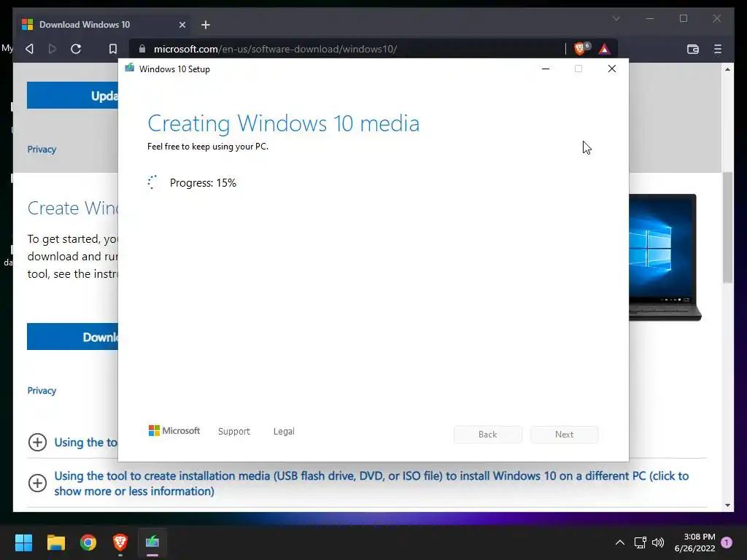Open 'Using the tool to create installation media' link
Image resolution: width=747 pixels, height=560 pixels.
pyautogui.click(x=371, y=483)
